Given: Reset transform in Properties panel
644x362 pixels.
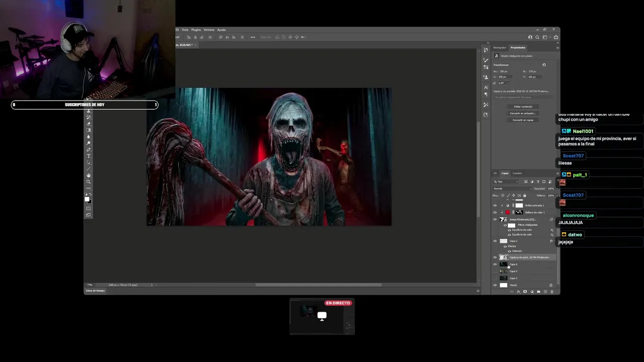Looking at the screenshot, I should coord(544,65).
